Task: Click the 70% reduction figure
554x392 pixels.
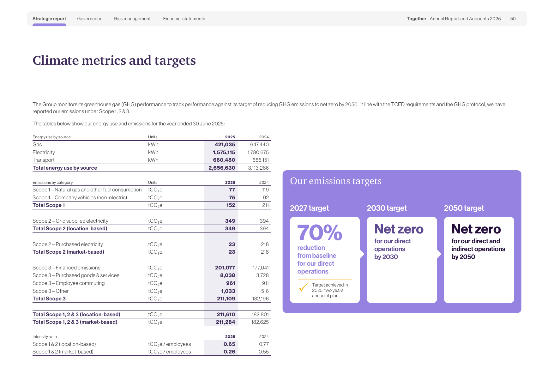Action: tap(320, 233)
